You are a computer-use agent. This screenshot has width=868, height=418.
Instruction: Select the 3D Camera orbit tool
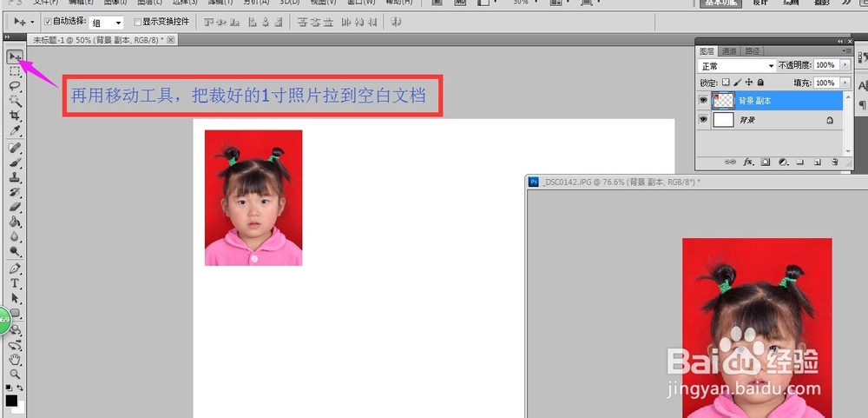15,344
